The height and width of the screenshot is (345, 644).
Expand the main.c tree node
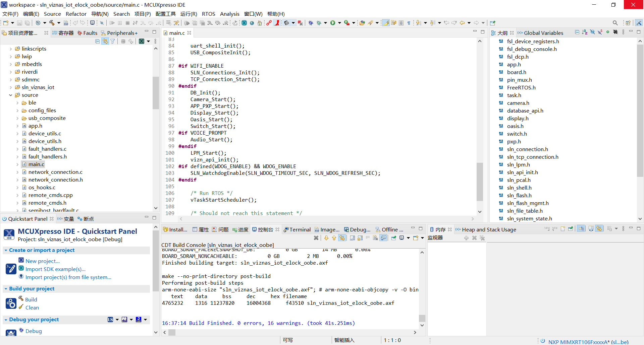tap(17, 164)
